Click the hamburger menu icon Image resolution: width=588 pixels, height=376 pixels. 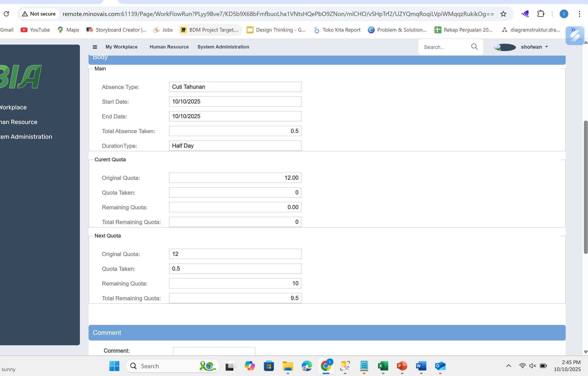tap(95, 47)
